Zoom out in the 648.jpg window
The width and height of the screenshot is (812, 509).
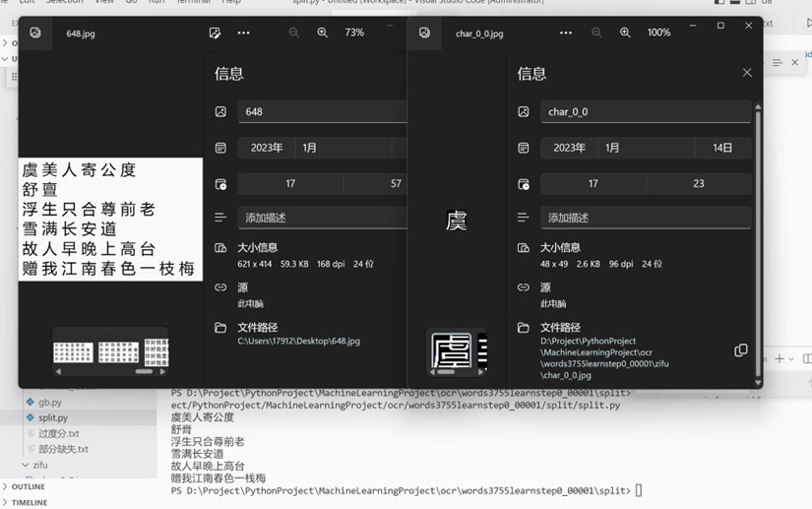[294, 32]
